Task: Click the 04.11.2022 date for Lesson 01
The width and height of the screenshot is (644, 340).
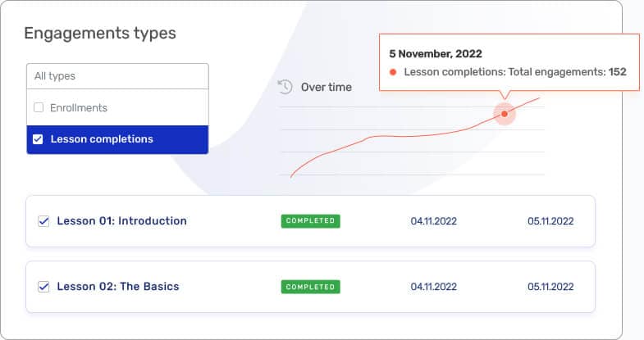Action: [434, 221]
